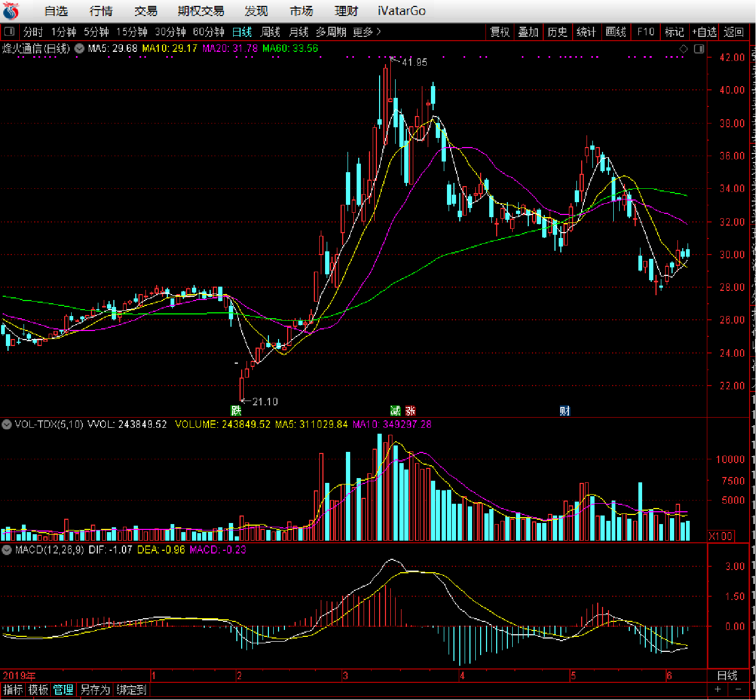
Task: Click the MA60: 33.56 value
Action: pyautogui.click(x=290, y=49)
